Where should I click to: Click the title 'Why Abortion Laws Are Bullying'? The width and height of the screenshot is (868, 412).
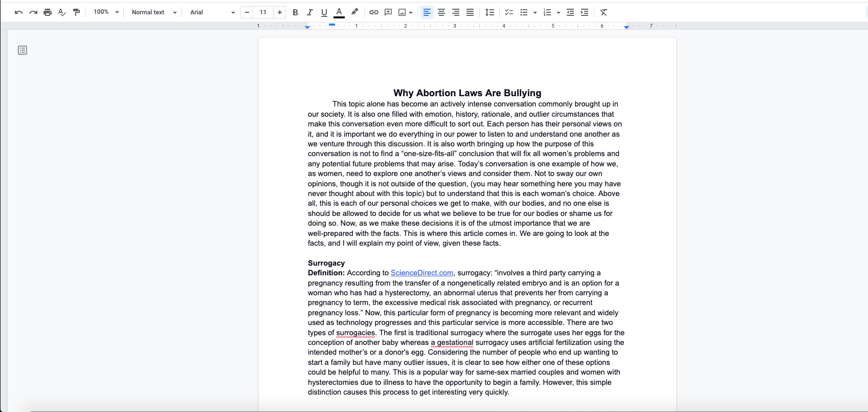click(467, 93)
